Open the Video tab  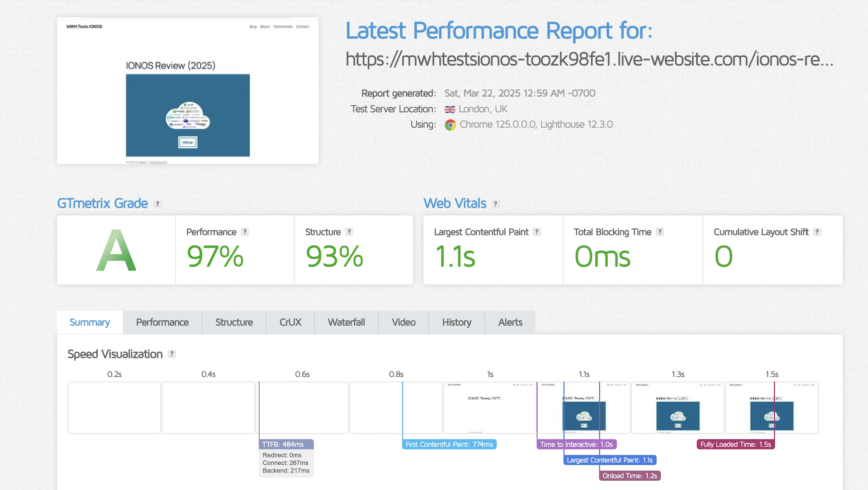click(x=404, y=322)
